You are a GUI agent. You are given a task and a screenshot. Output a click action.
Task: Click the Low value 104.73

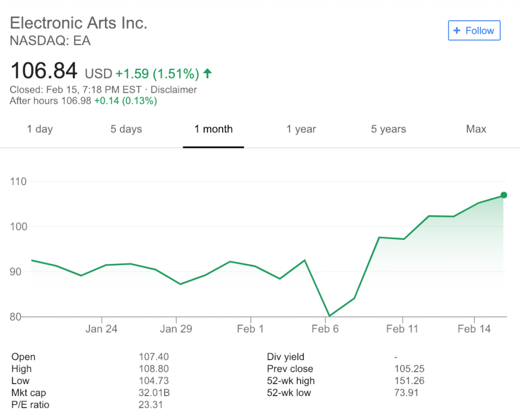(x=153, y=380)
